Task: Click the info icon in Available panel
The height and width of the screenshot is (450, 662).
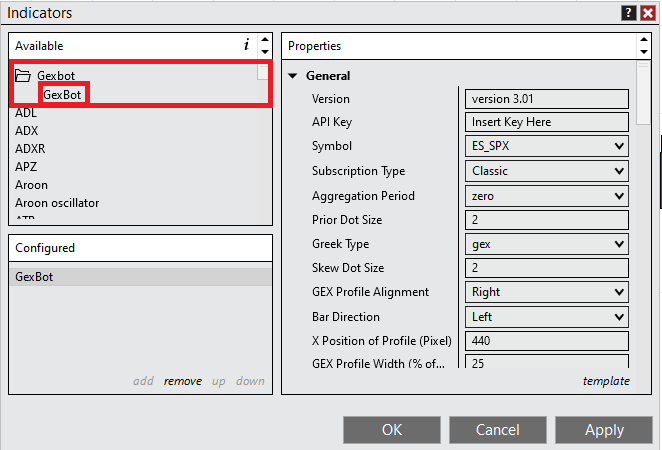Action: tap(246, 45)
